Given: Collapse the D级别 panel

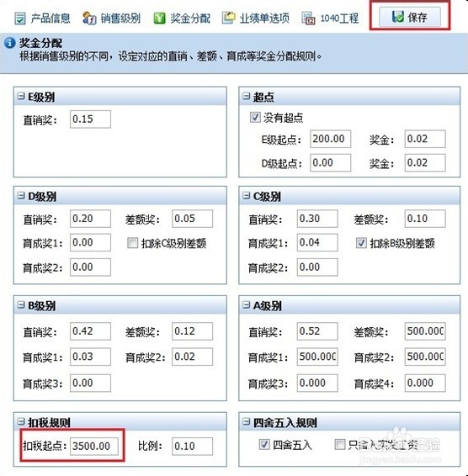Looking at the screenshot, I should click(x=21, y=196).
